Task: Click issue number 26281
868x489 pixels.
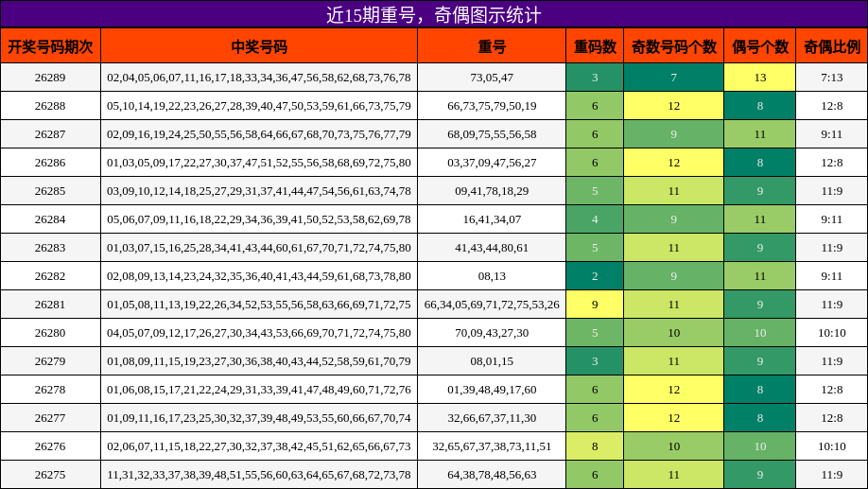Action: coord(50,305)
